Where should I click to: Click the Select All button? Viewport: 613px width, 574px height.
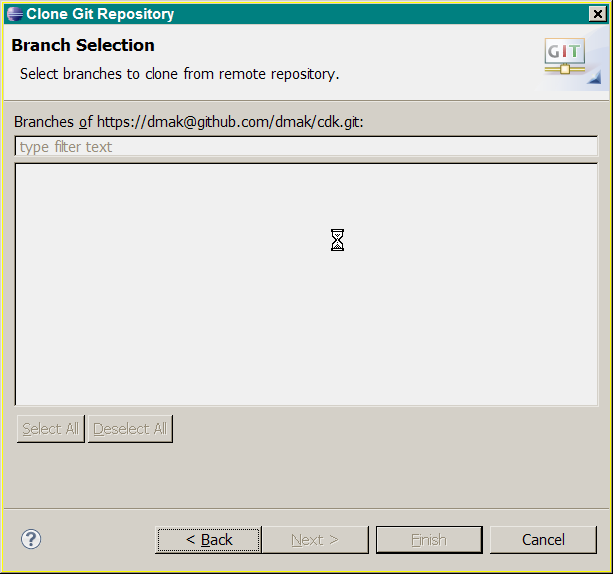tap(51, 429)
